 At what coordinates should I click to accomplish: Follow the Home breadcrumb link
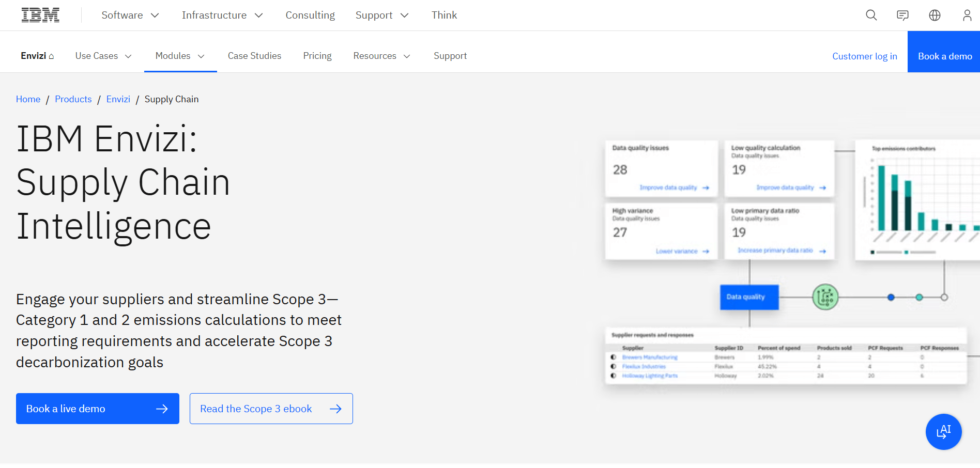pyautogui.click(x=28, y=99)
